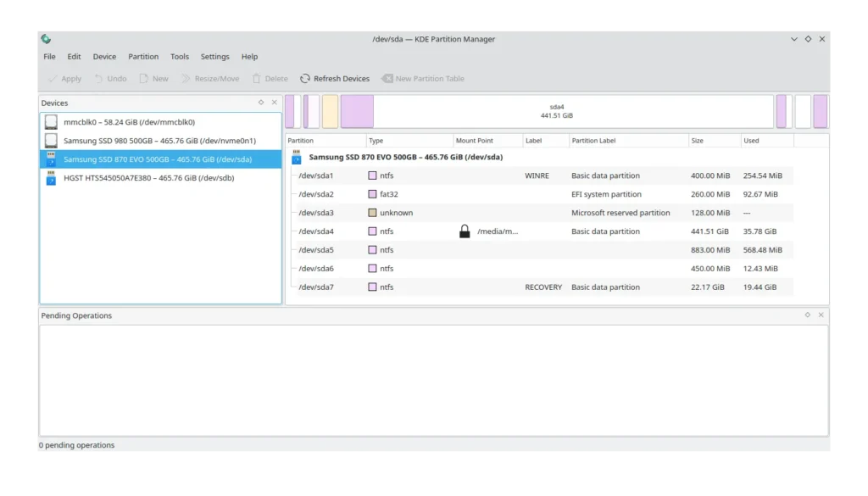Click the fat32 color swatch for /dev/sda2
Screen dimensions: 868x496
pos(372,194)
